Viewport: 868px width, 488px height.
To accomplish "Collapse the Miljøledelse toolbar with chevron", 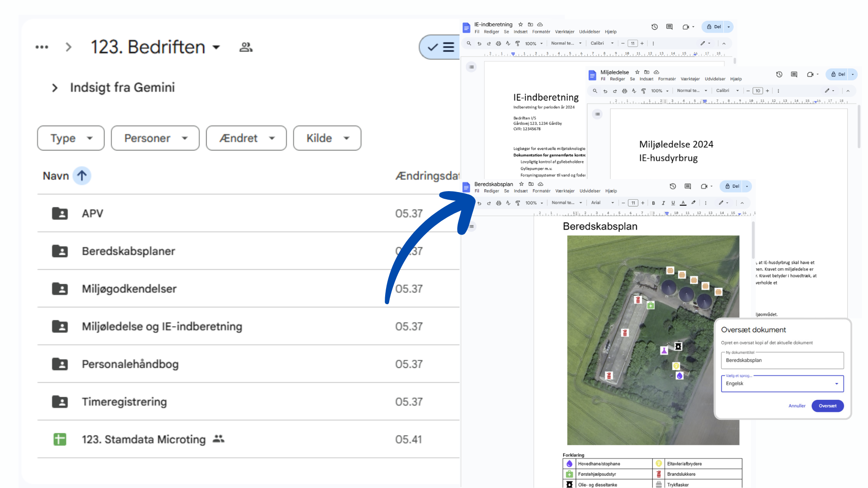I will pyautogui.click(x=848, y=91).
